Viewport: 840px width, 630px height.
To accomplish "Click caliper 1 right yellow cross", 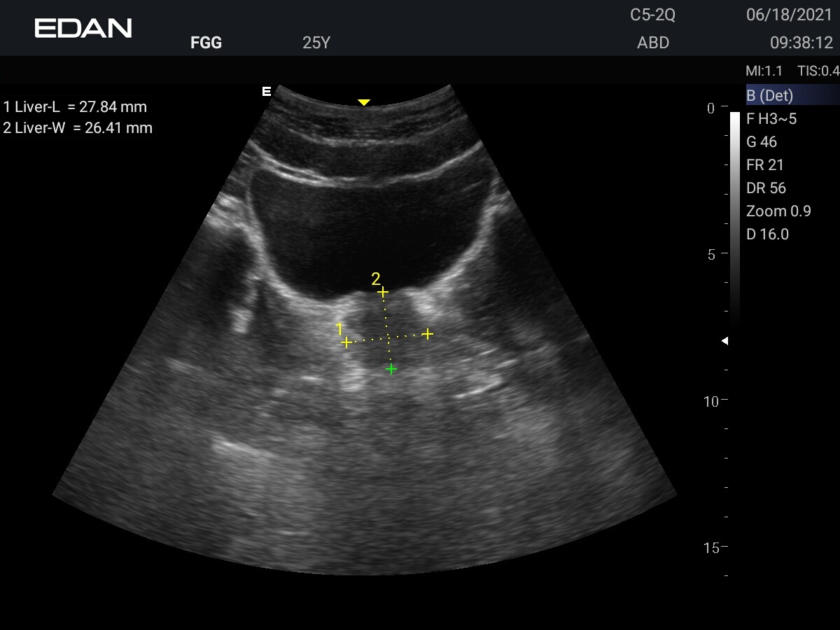I will tap(427, 334).
